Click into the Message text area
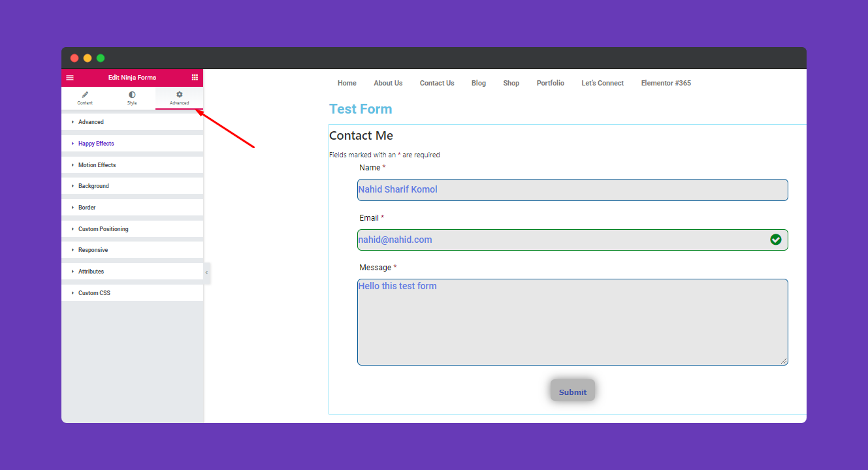The image size is (868, 470). (573, 322)
